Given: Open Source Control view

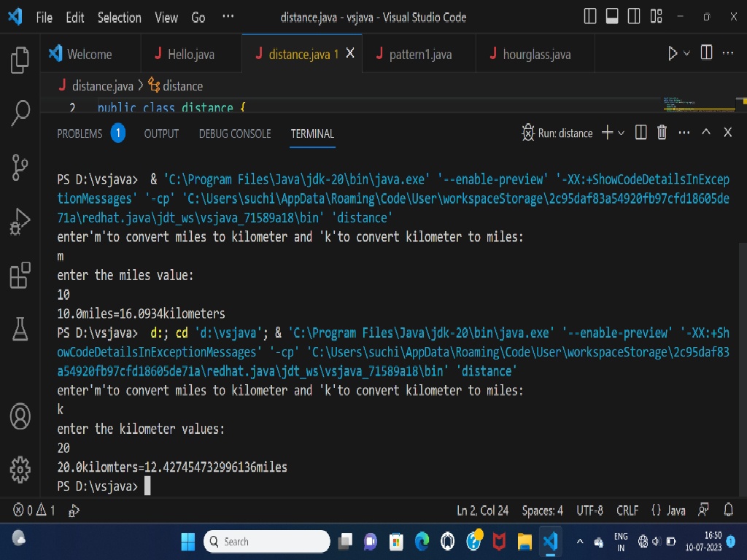Looking at the screenshot, I should (20, 167).
